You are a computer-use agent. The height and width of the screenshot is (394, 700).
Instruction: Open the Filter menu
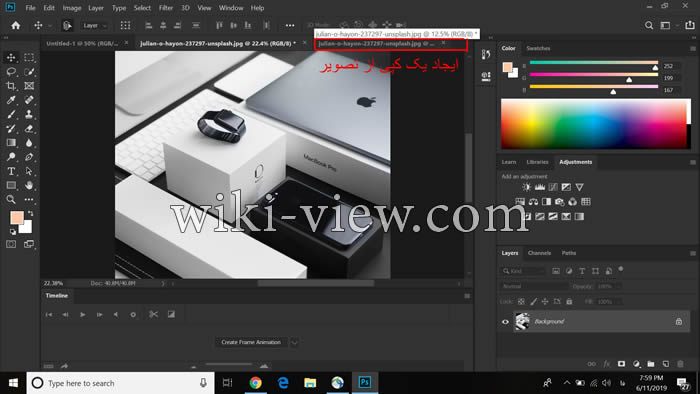[166, 8]
